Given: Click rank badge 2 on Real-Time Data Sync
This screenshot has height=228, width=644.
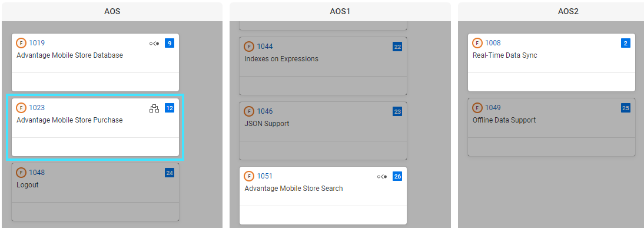Looking at the screenshot, I should (x=626, y=43).
